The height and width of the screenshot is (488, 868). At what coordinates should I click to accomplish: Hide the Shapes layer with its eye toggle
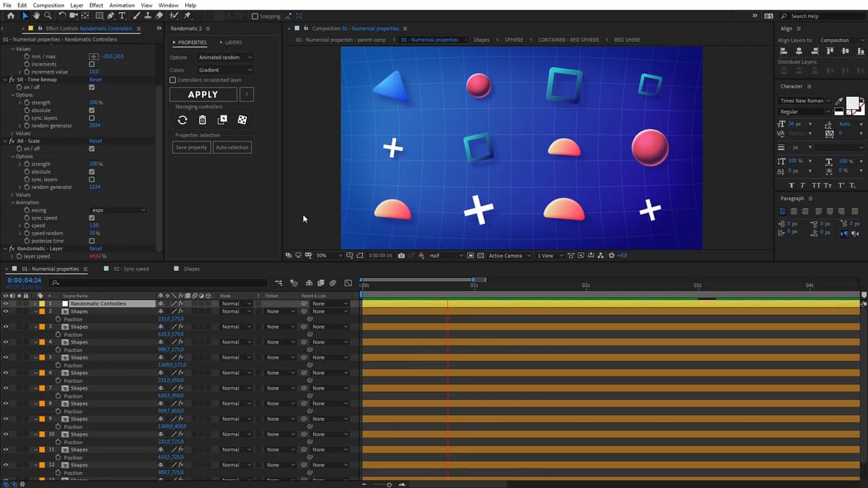pyautogui.click(x=5, y=311)
